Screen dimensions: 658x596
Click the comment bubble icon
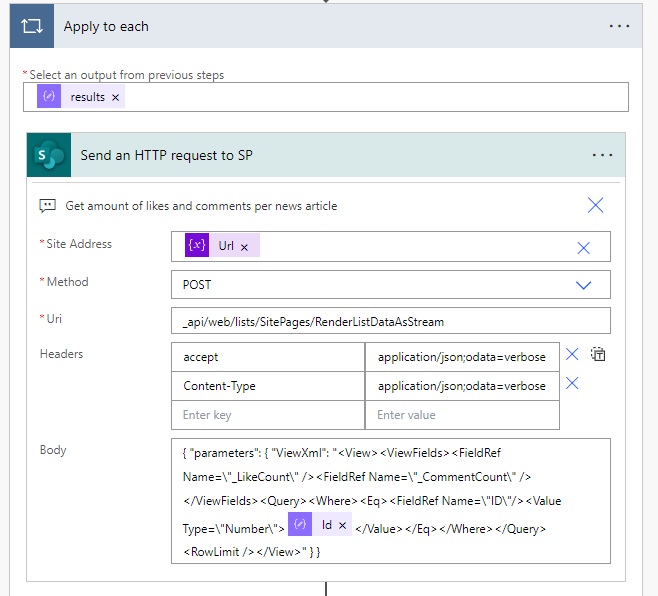pyautogui.click(x=47, y=206)
